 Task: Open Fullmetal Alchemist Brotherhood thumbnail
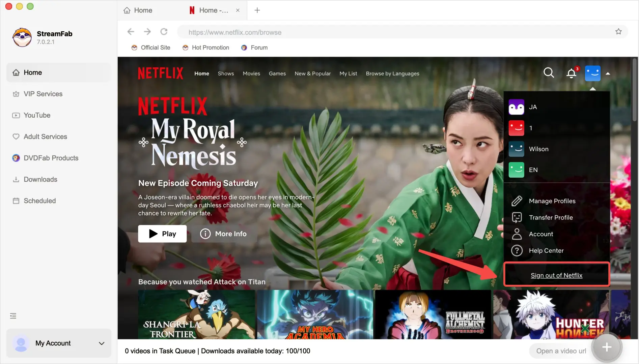coord(433,314)
